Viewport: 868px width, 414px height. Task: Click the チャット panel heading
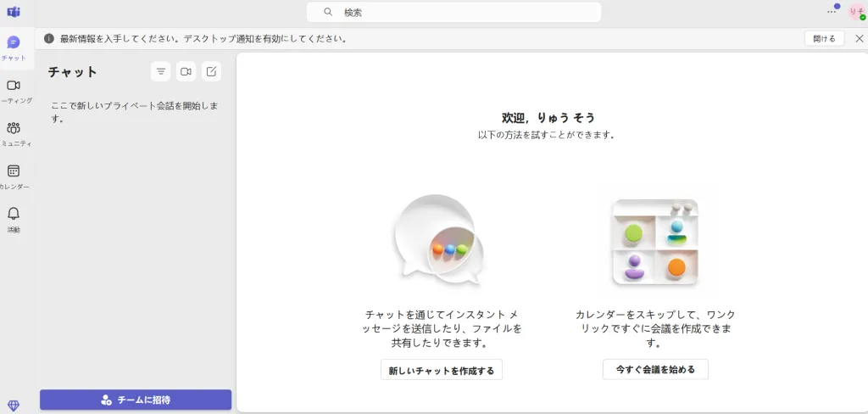[x=73, y=71]
